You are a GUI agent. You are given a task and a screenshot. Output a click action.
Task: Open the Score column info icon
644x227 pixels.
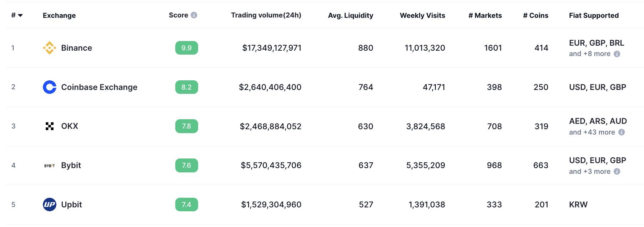coord(194,15)
